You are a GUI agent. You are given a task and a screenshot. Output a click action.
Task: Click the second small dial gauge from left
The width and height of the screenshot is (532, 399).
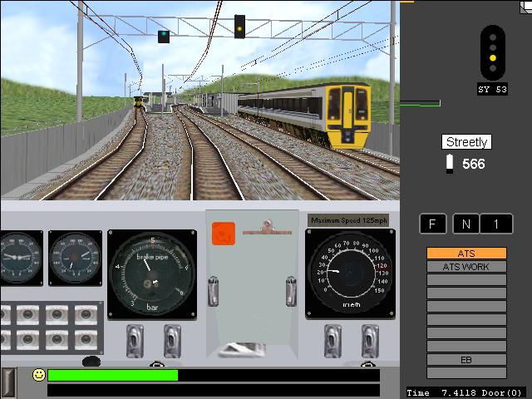75,258
